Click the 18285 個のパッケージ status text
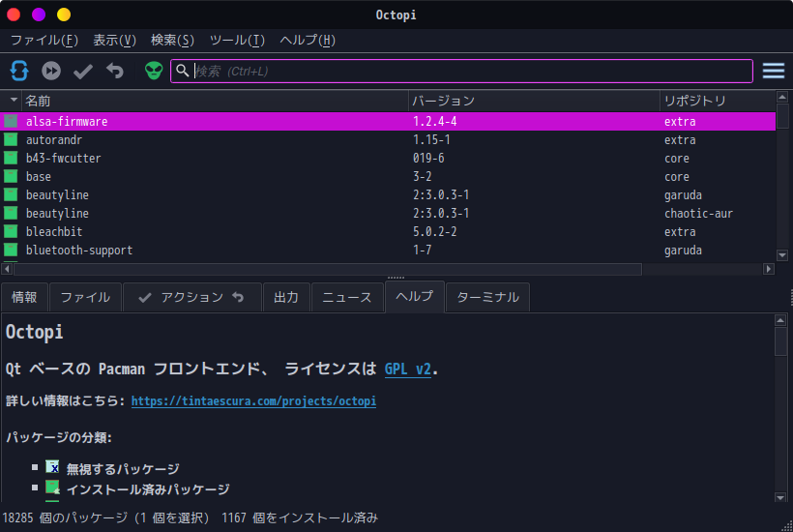Viewport: 793px width, 532px height. point(65,517)
